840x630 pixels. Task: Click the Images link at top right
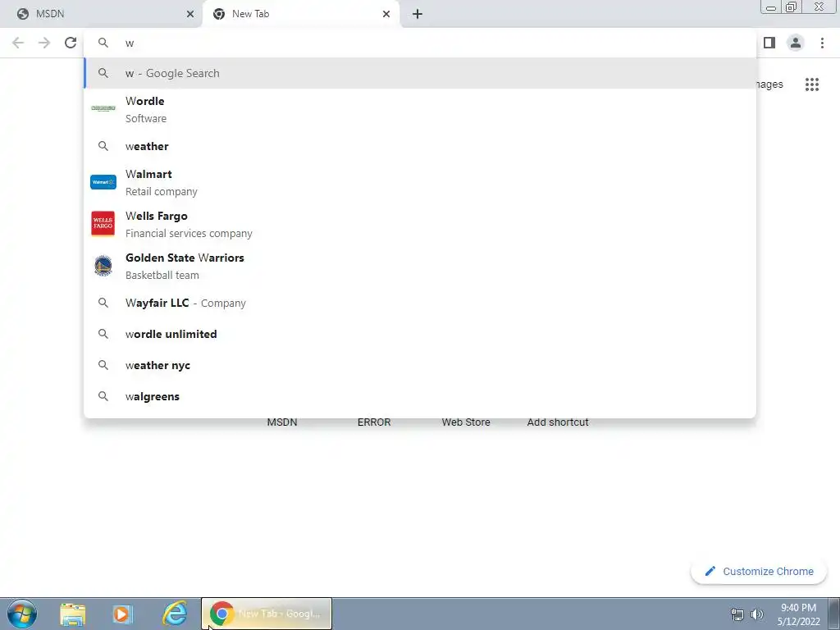(769, 84)
